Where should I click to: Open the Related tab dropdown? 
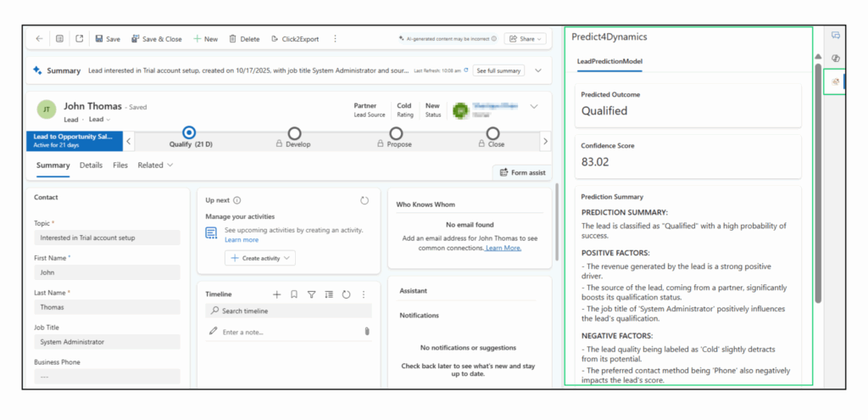(156, 165)
